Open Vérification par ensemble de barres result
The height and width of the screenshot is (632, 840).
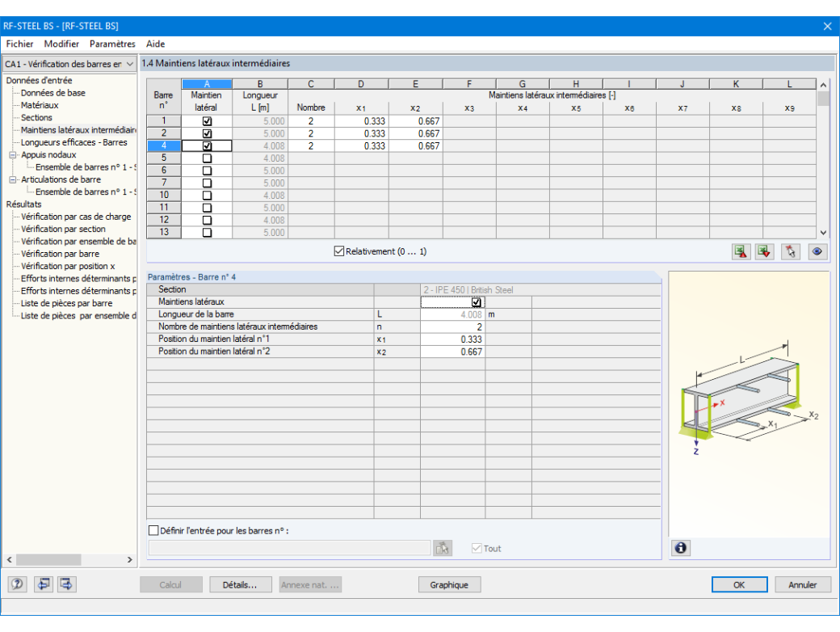click(x=78, y=242)
